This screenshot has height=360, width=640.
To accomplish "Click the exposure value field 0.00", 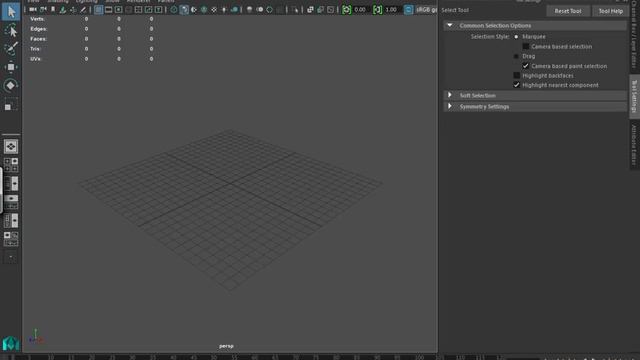I will (360, 9).
